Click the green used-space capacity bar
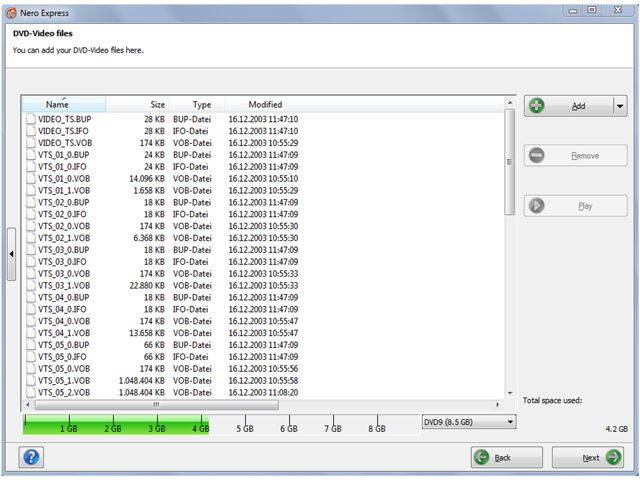This screenshot has width=640, height=480. (116, 426)
